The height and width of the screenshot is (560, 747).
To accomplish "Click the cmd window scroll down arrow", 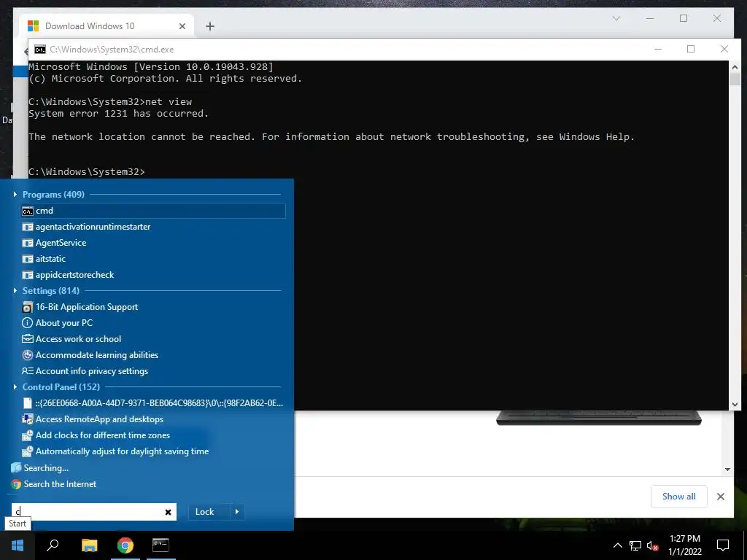I will 735,404.
